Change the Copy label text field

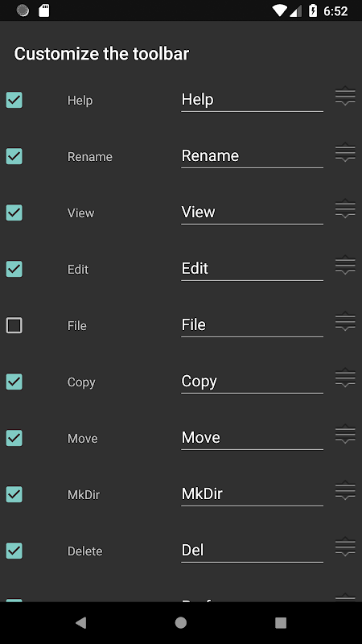click(x=252, y=382)
